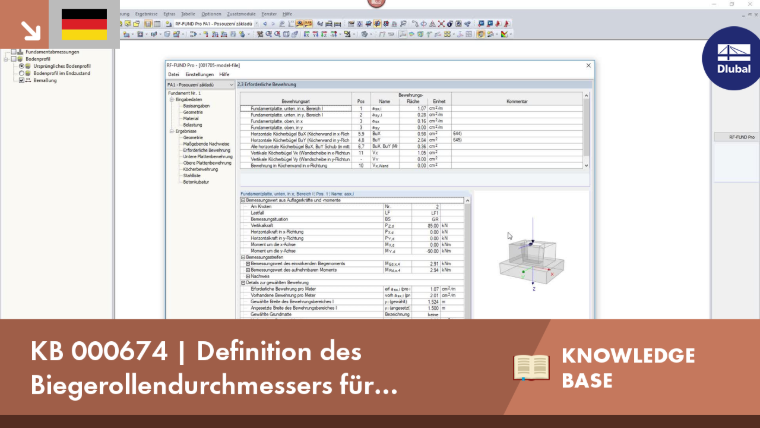
Task: Click the German flag language icon
Action: coord(84,24)
